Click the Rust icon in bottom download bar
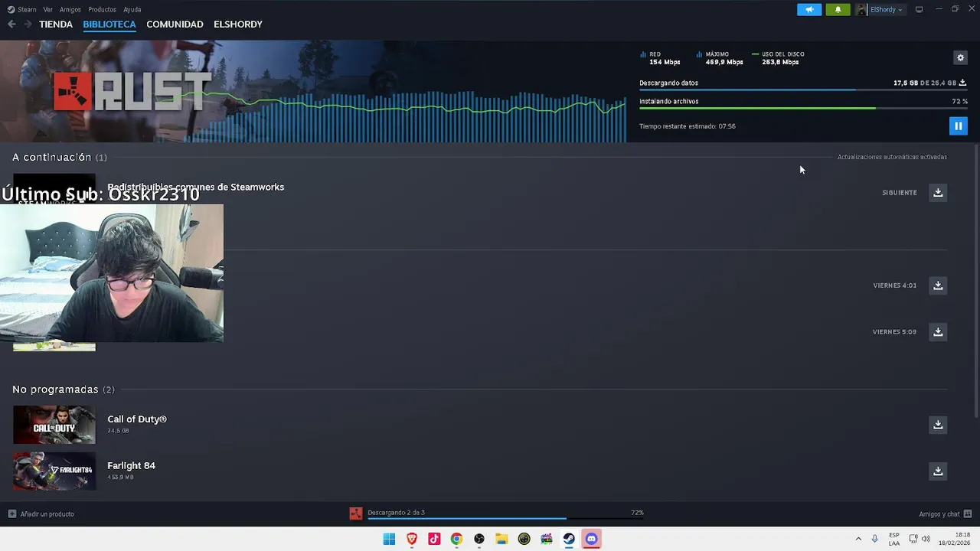This screenshot has width=980, height=551. point(356,514)
